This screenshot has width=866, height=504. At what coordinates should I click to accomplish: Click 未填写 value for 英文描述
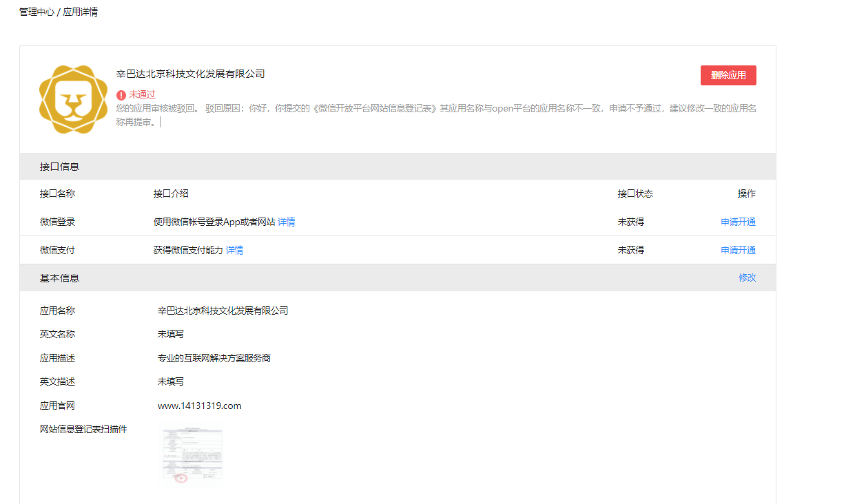click(x=171, y=381)
